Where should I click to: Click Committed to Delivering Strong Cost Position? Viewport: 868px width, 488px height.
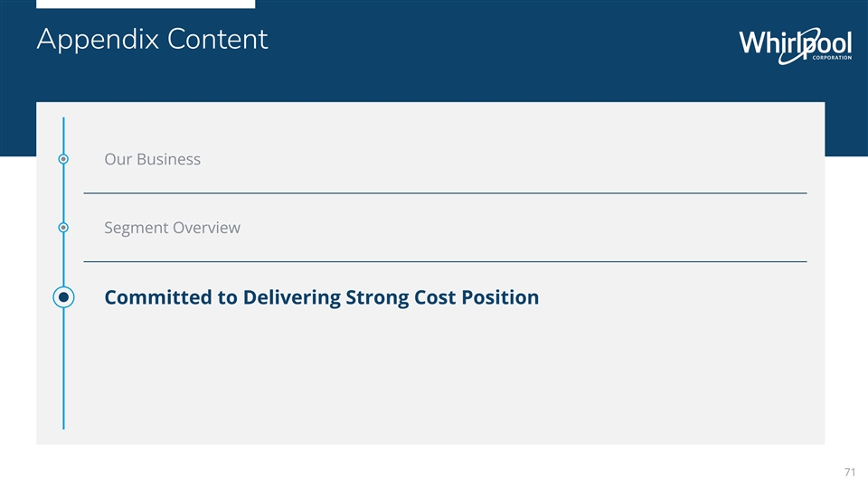[x=321, y=297]
